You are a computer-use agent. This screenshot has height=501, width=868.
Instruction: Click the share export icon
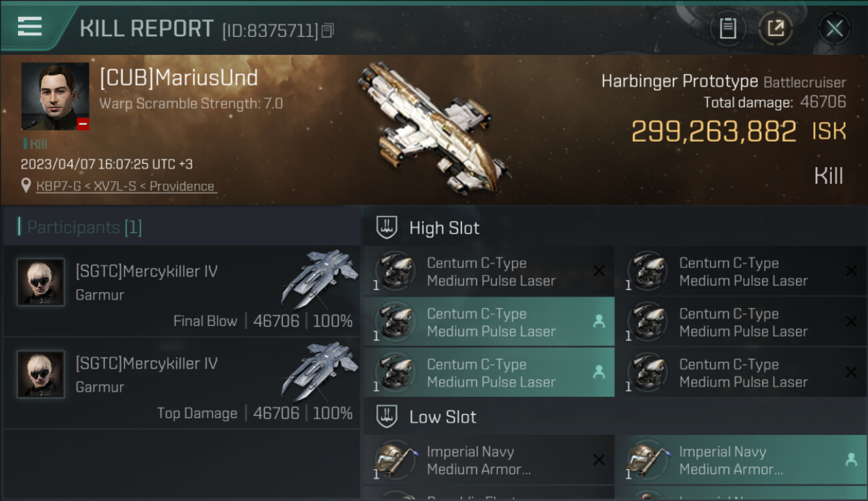coord(776,28)
